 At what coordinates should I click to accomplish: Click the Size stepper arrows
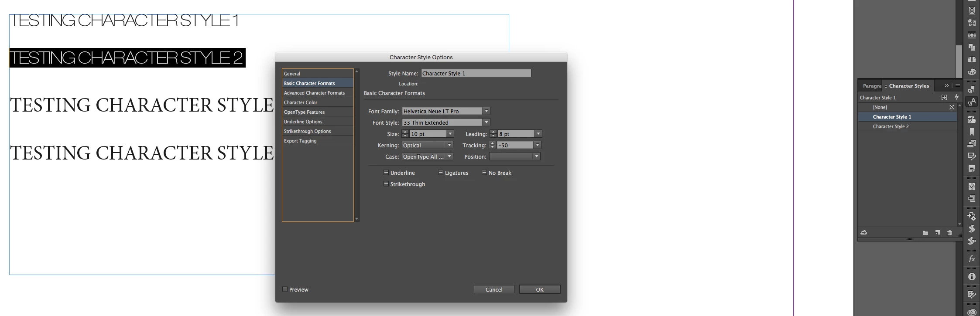(405, 134)
